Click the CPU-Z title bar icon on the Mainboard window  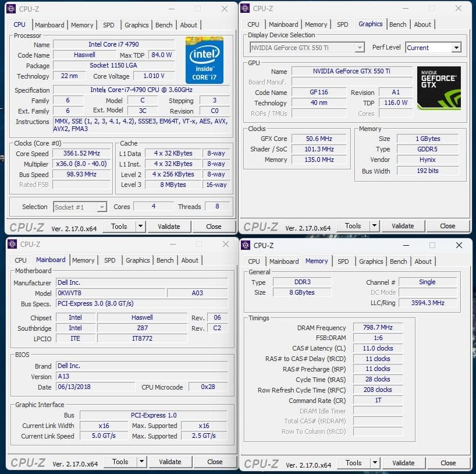(x=13, y=245)
